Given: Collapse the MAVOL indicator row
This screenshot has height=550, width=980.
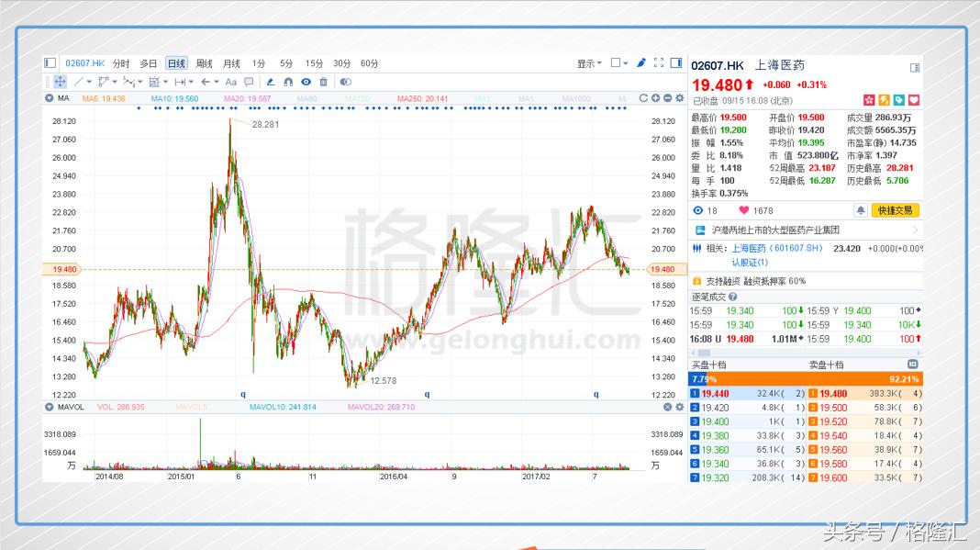Looking at the screenshot, I should 50,407.
